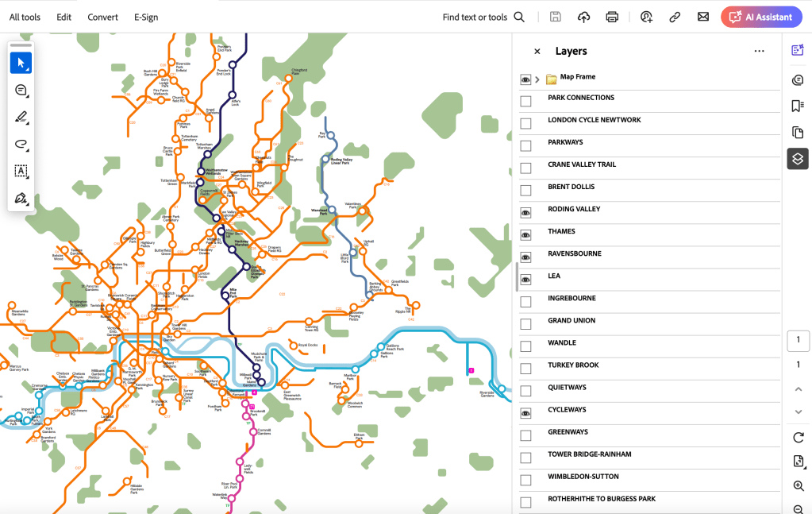Enable the QUIETWAYS layer visibility
812x514 pixels.
(525, 391)
